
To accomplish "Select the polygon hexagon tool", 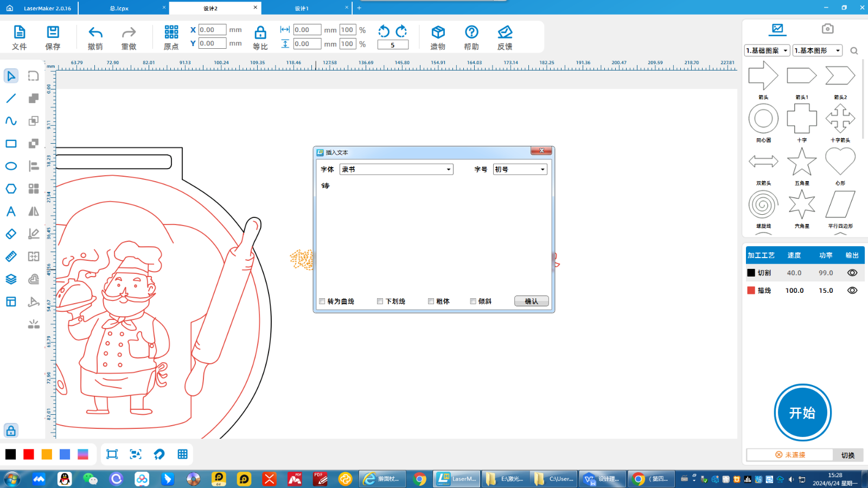I will tap(11, 189).
